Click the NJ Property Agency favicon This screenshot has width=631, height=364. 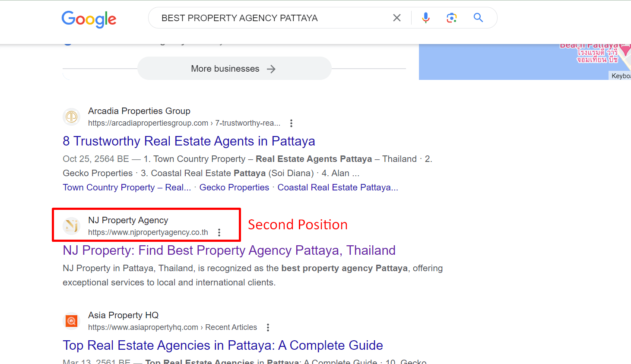click(x=72, y=226)
